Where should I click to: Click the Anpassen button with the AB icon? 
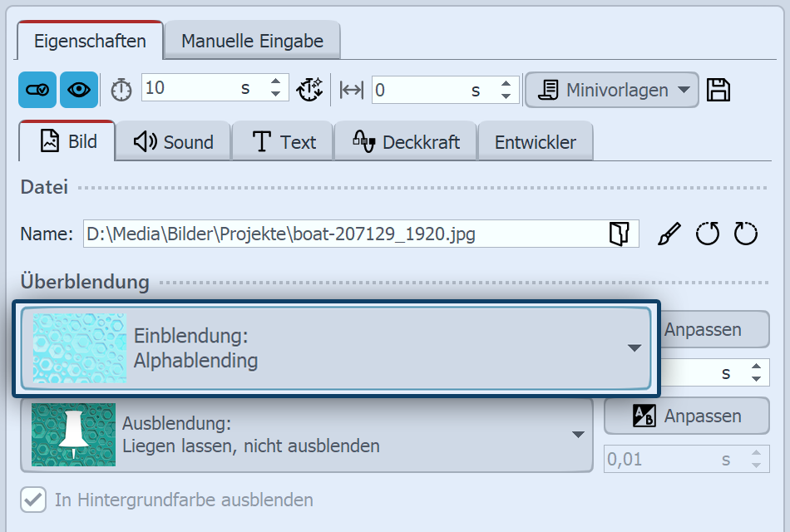[x=686, y=416]
